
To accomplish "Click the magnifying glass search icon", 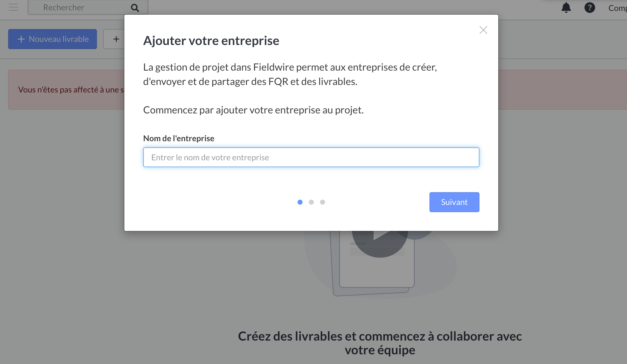I will click(x=135, y=8).
